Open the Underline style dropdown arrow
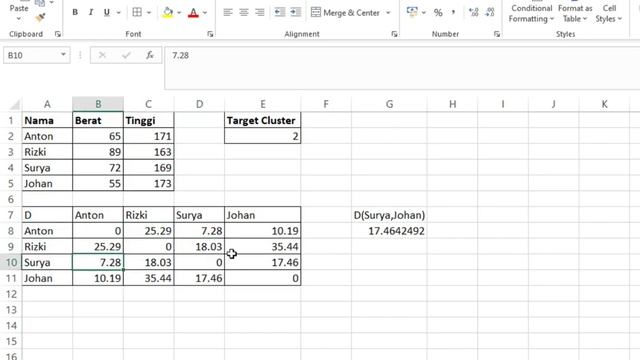 pos(118,13)
